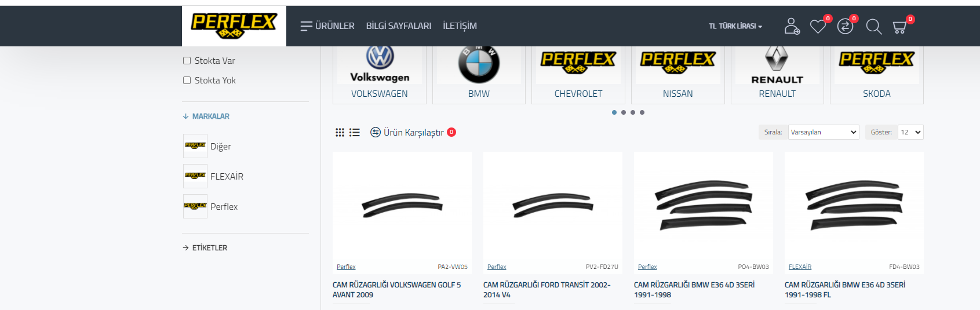Change the Göster items-per-page dropdown
Screen dimensions: 980x310
click(x=910, y=132)
